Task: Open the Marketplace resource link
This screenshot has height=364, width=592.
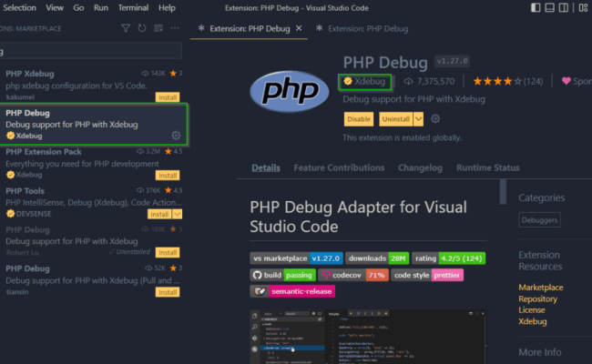Action: coord(541,288)
